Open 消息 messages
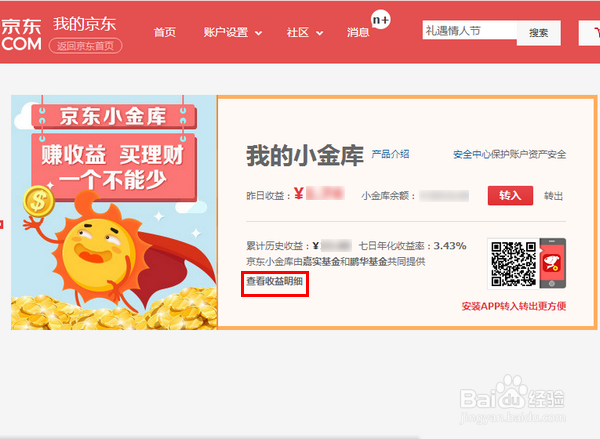This screenshot has height=439, width=600. click(358, 33)
